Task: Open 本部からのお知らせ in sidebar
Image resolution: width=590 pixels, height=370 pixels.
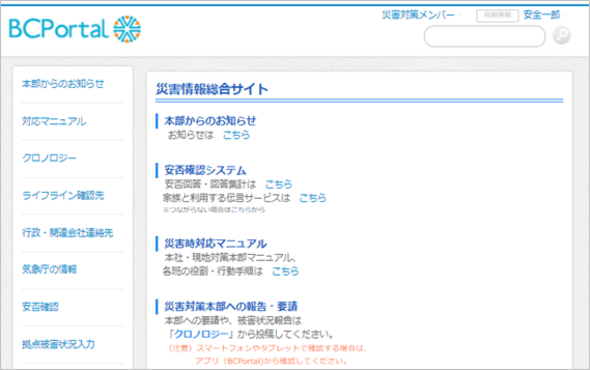Action: click(63, 84)
